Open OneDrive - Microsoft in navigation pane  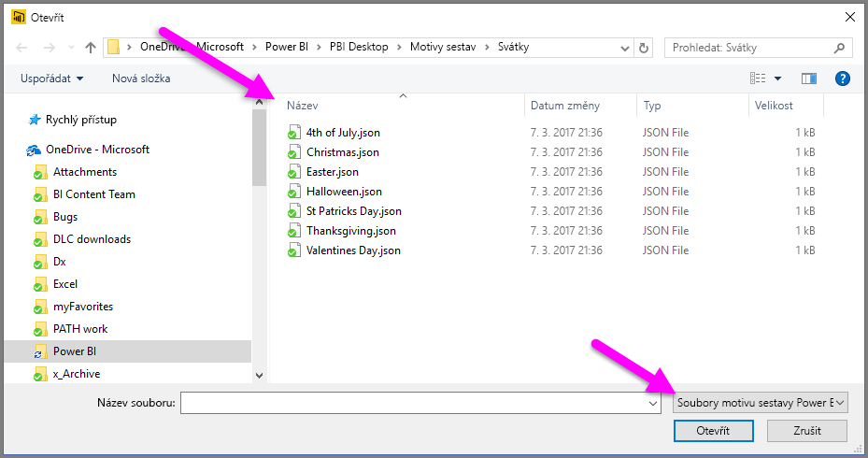(x=97, y=150)
